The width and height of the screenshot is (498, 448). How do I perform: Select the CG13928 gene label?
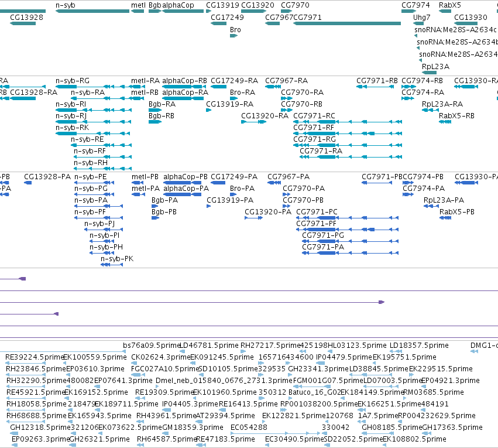[27, 18]
